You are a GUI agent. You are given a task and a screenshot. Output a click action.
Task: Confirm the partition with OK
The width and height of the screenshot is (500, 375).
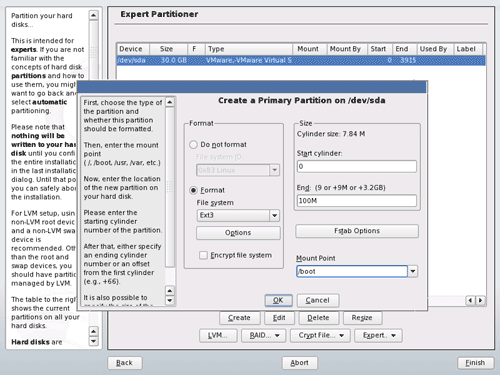[x=278, y=300]
